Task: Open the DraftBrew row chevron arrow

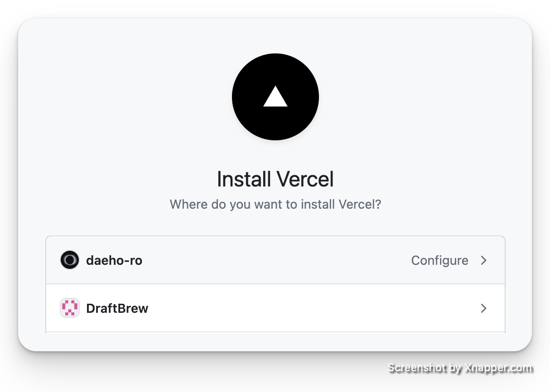Action: 483,308
